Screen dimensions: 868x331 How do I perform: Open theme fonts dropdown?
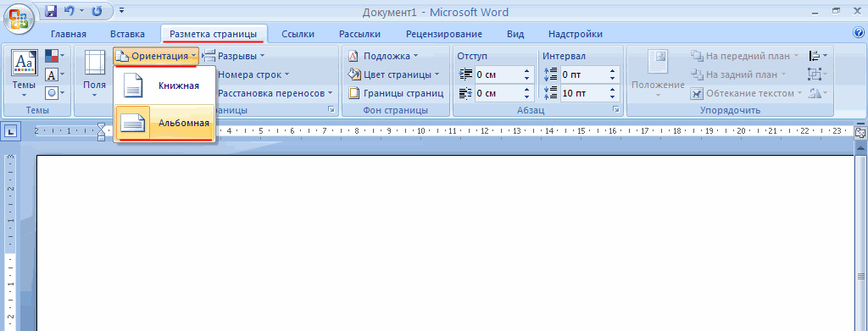pyautogui.click(x=55, y=74)
